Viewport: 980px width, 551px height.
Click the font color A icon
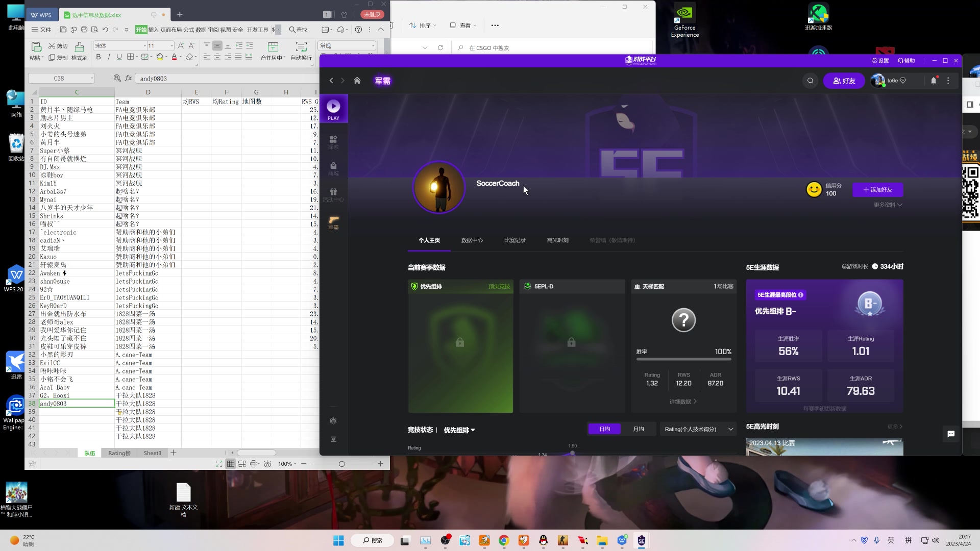click(174, 57)
